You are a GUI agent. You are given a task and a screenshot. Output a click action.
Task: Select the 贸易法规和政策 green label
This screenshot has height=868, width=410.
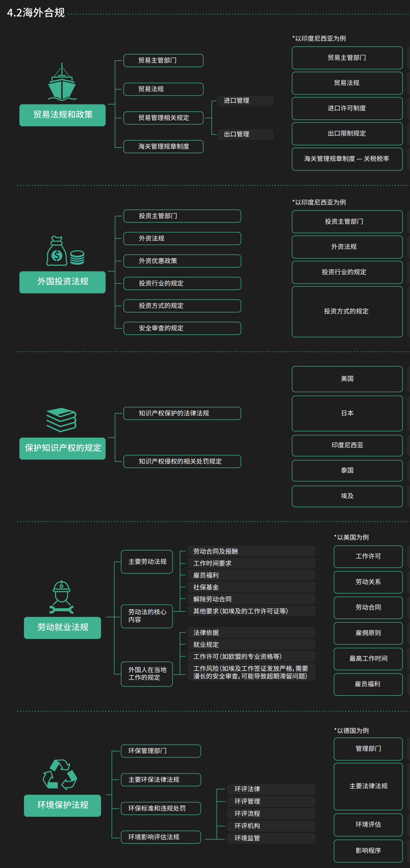[63, 115]
